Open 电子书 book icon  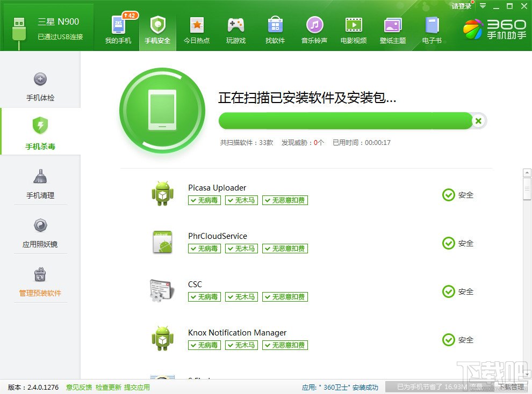coord(432,25)
